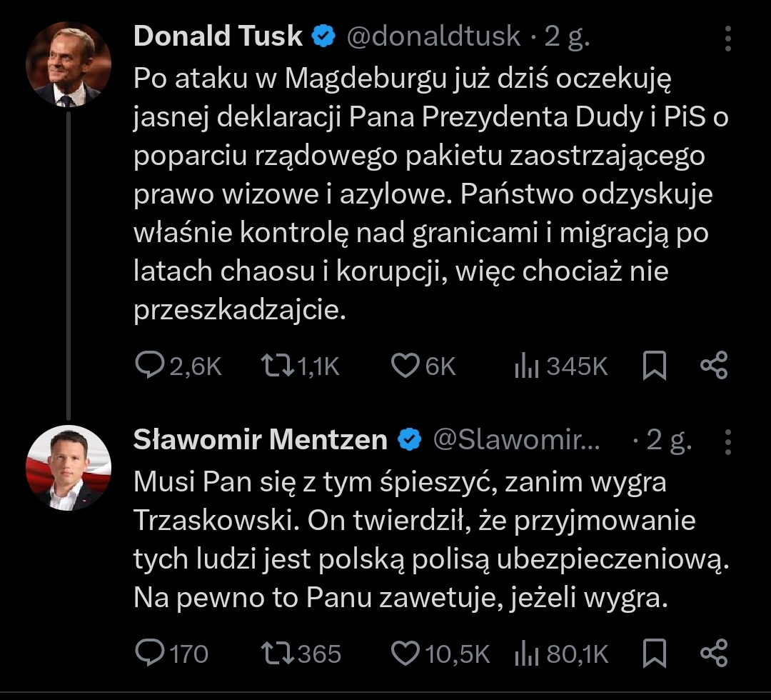
Task: Reply to Donald Tusk's tweet
Action: pos(151,366)
